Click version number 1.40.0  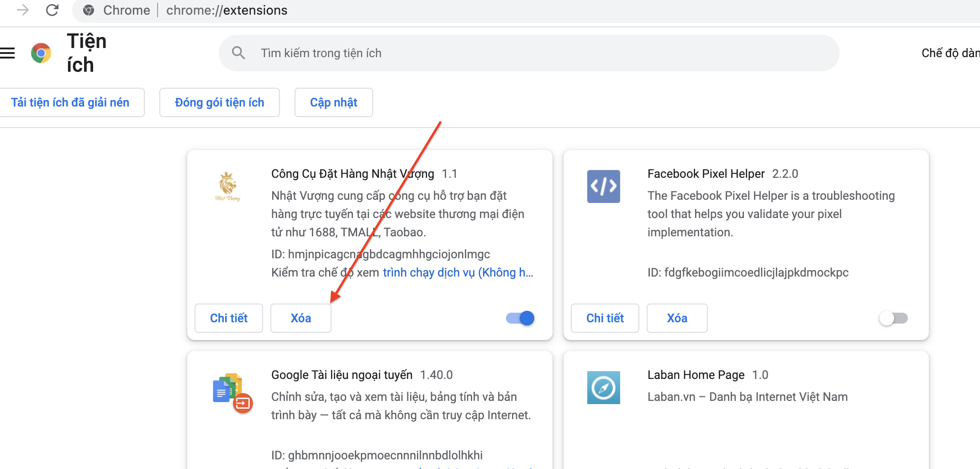click(x=436, y=375)
